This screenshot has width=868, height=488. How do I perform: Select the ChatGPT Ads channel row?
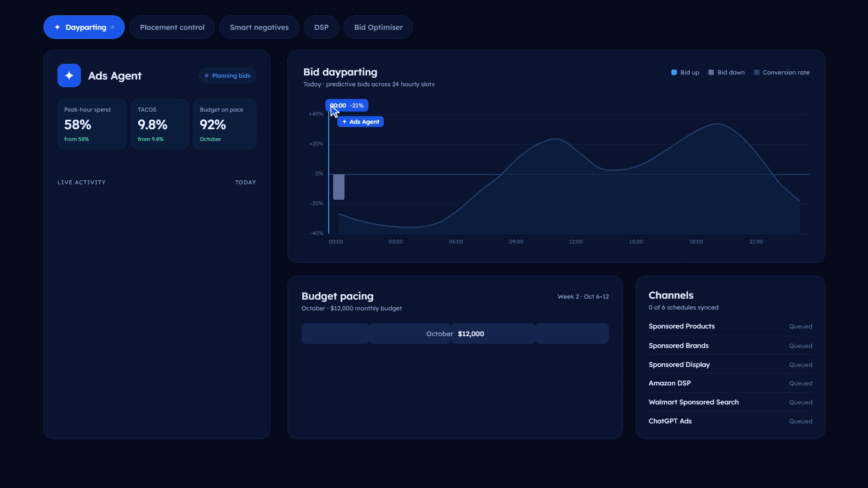730,421
